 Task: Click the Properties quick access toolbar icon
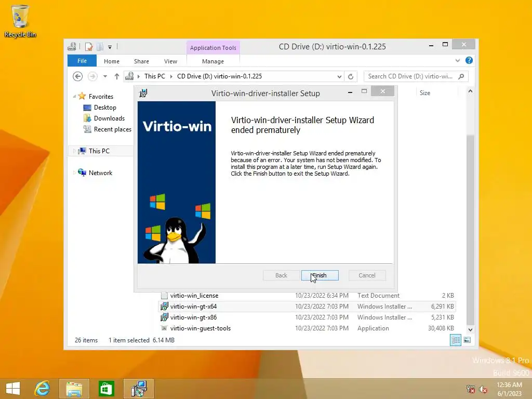(89, 46)
